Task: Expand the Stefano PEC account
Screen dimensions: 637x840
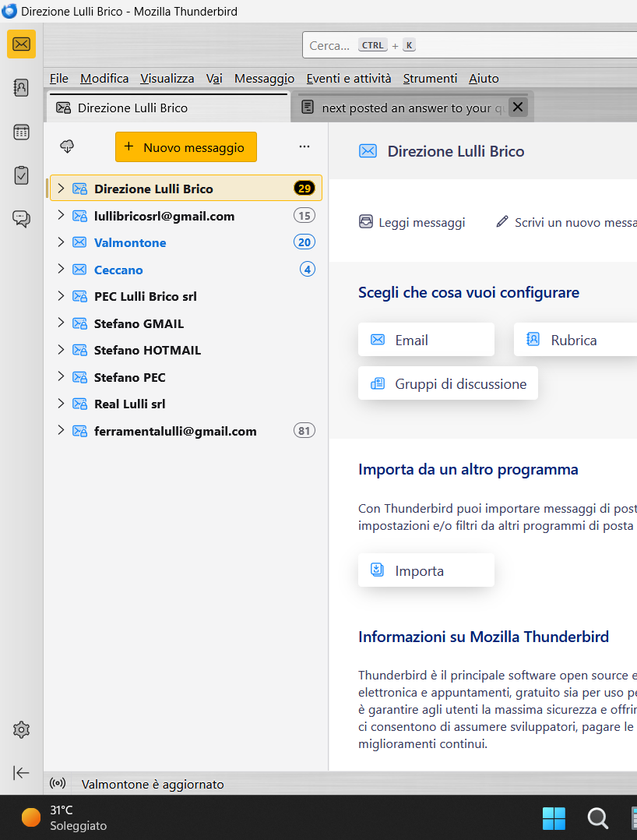Action: point(61,377)
